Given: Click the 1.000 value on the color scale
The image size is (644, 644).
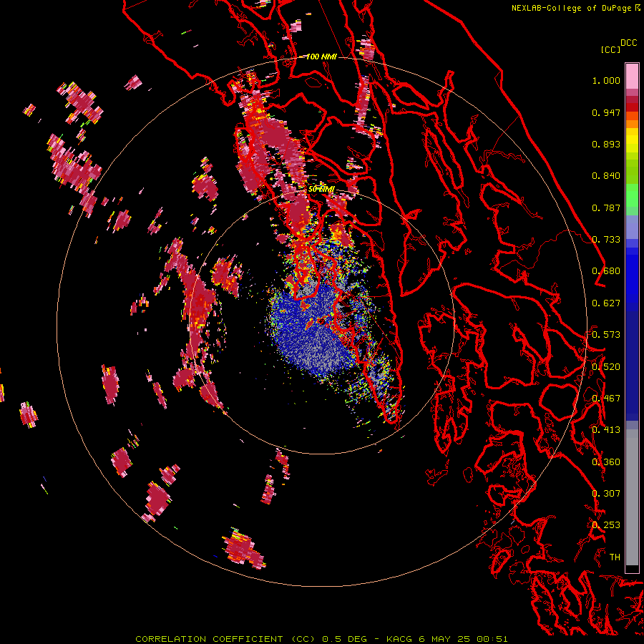Looking at the screenshot, I should tap(606, 80).
